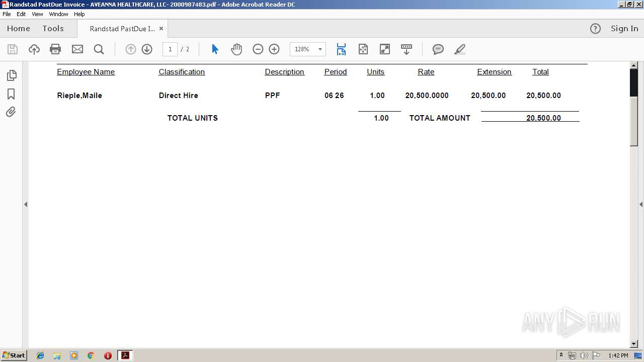Screen dimensions: 644x362
Task: Go to next page arrow
Action: coord(147,49)
